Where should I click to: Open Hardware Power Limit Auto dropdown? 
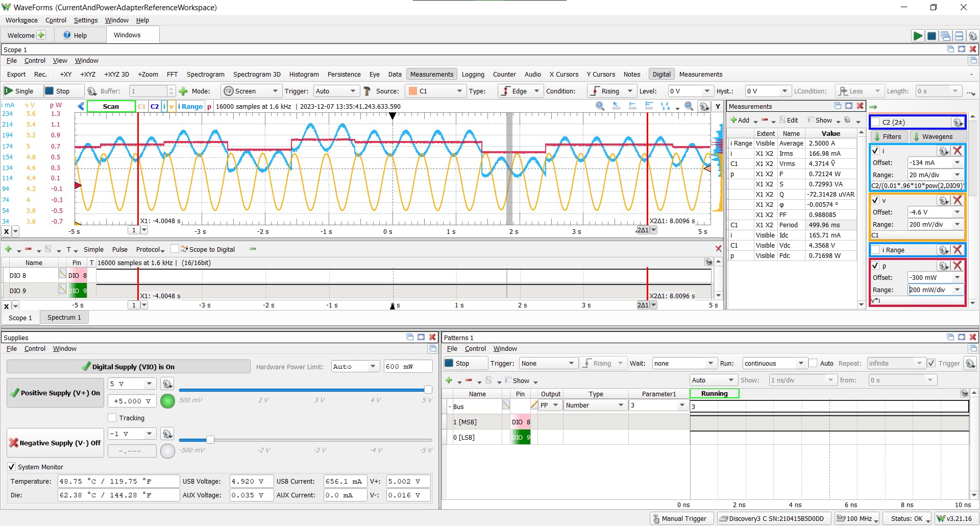pyautogui.click(x=355, y=366)
